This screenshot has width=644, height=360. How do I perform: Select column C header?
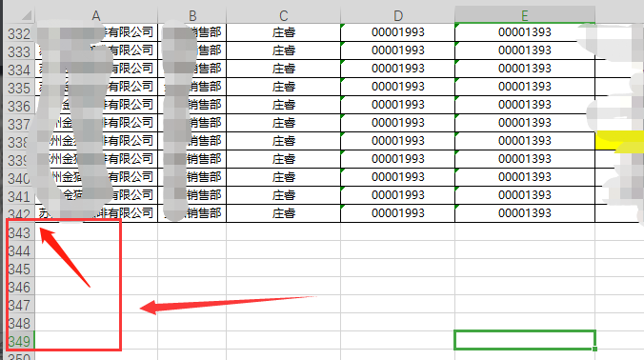[283, 15]
